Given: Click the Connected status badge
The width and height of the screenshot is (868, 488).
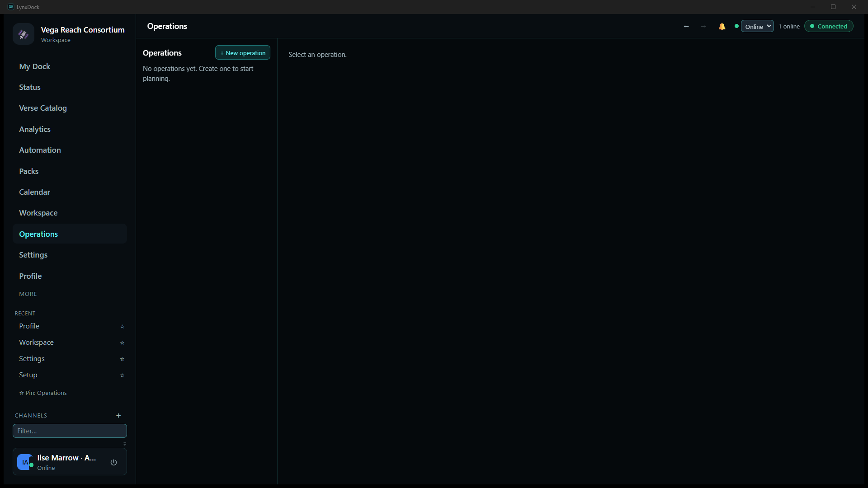Looking at the screenshot, I should pos(829,27).
